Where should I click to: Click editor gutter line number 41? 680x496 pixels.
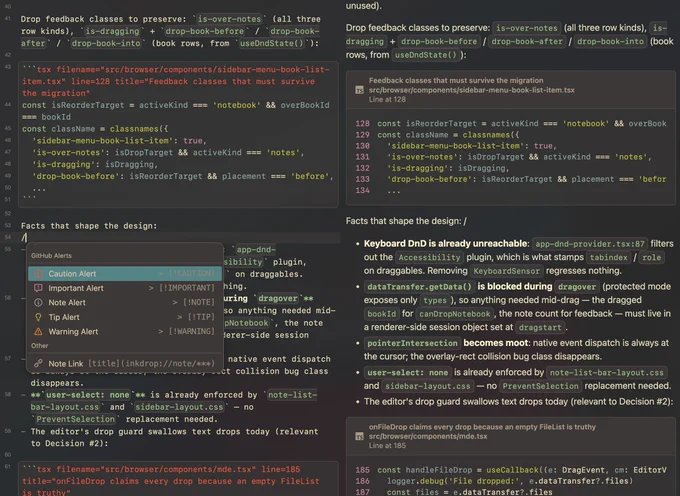(7, 19)
